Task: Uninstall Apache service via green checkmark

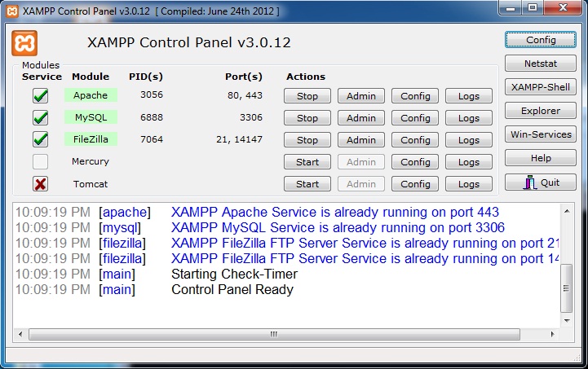Action: 40,96
